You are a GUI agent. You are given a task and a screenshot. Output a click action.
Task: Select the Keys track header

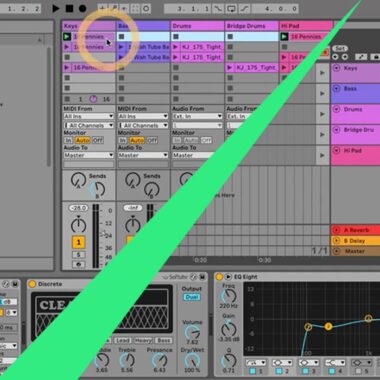[x=89, y=26]
